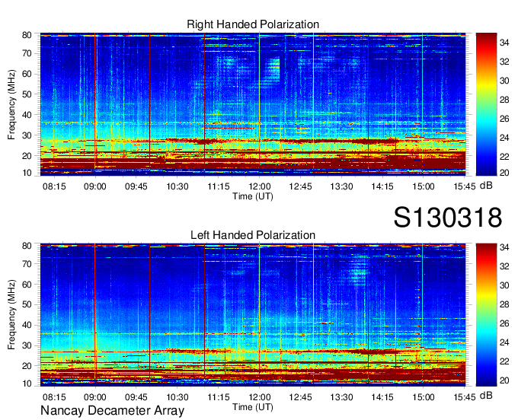Click the 09:00 time tick under the right-handed plot
The image size is (518, 420).
(x=95, y=186)
